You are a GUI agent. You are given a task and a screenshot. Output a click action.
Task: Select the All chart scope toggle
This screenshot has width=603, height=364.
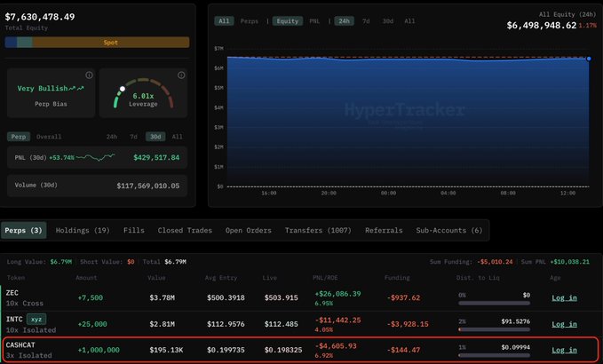pyautogui.click(x=224, y=21)
